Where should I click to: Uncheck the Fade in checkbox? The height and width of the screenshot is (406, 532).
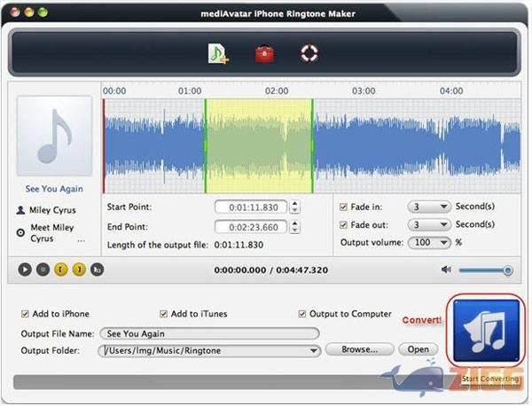click(343, 207)
